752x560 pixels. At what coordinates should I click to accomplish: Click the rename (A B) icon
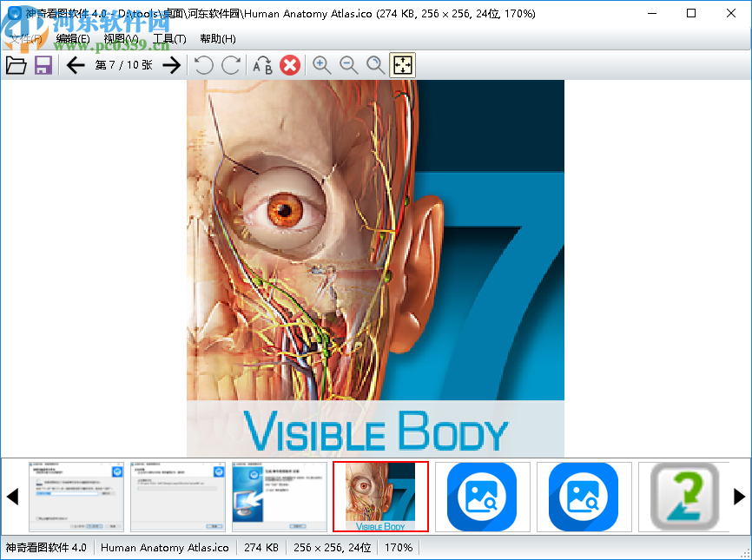tap(262, 65)
